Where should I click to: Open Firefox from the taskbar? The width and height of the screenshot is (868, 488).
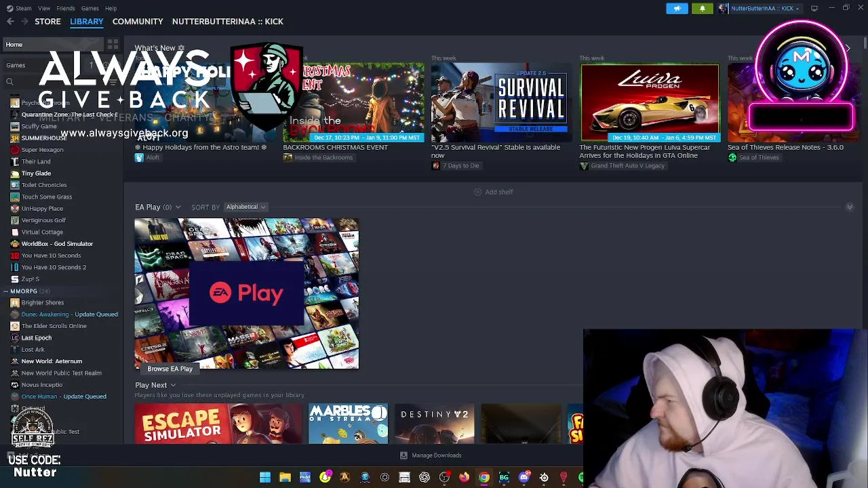pyautogui.click(x=464, y=477)
